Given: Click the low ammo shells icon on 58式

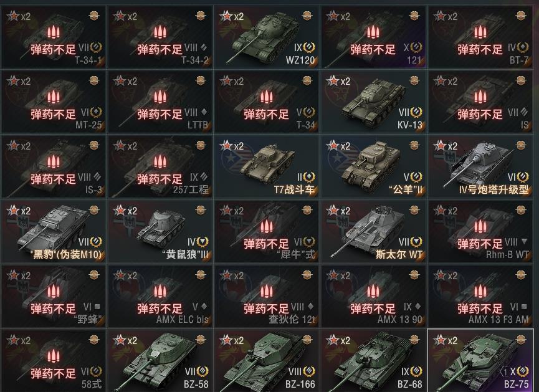Looking at the screenshot, I should 54,356.
